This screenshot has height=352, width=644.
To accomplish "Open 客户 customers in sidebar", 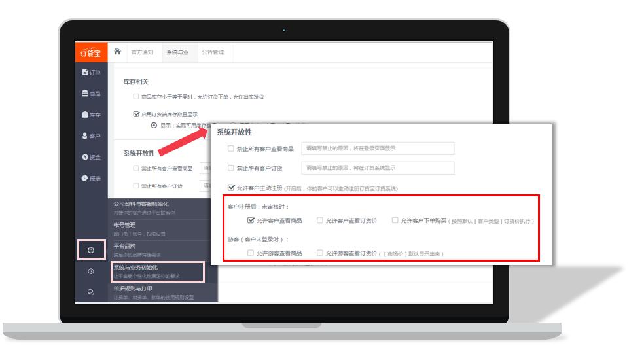I will tap(91, 136).
